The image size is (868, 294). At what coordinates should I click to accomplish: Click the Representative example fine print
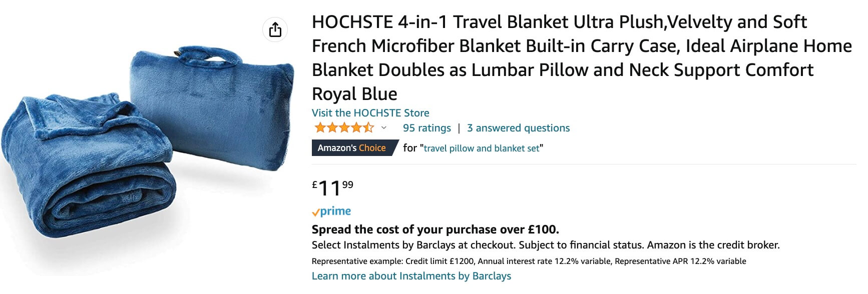(x=529, y=261)
